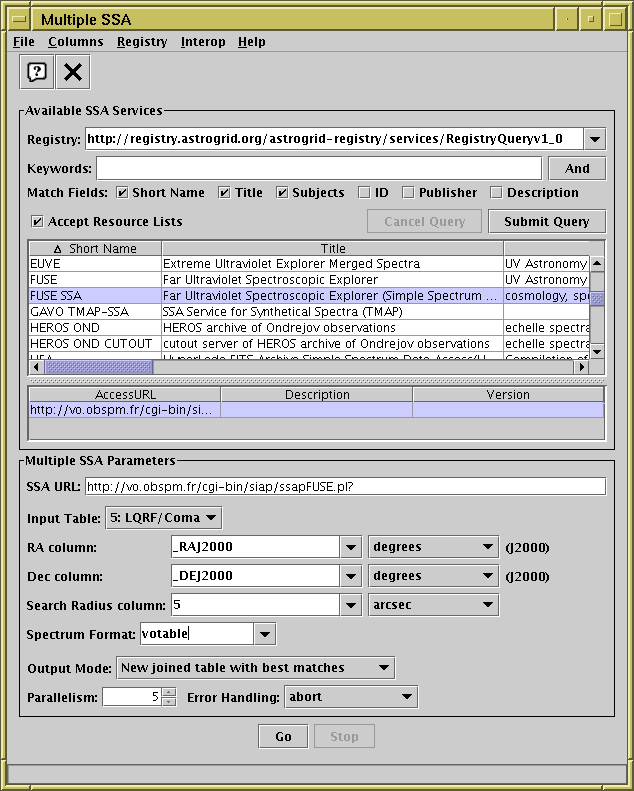Image resolution: width=634 pixels, height=791 pixels.
Task: Click the AccessURL column header
Action: 125,394
